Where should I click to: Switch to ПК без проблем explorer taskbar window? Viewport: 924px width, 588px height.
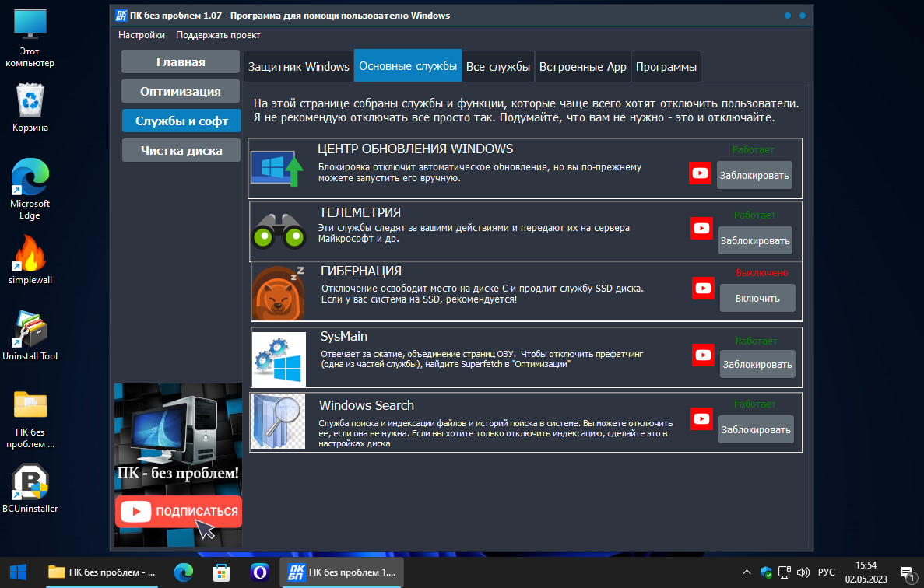pos(102,572)
